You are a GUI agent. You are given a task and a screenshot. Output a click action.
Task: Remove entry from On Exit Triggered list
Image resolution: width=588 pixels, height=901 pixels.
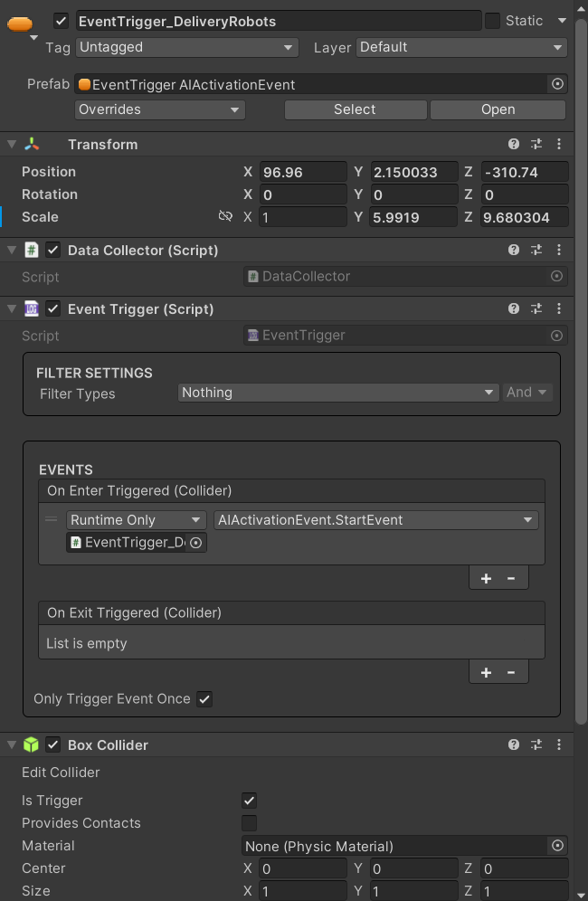click(511, 673)
